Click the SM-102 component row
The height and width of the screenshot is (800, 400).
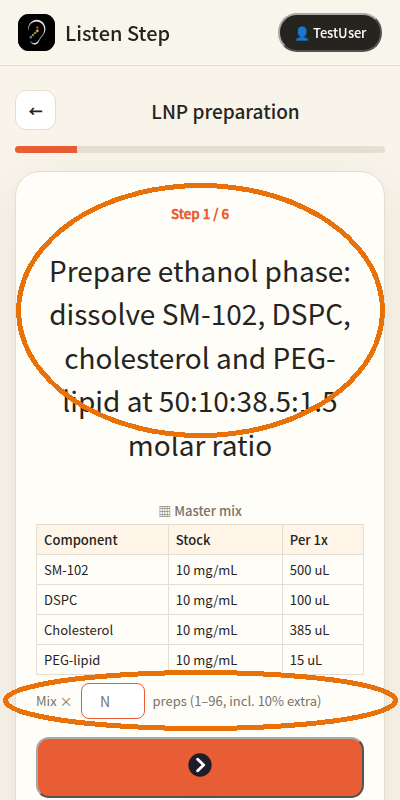coord(200,570)
